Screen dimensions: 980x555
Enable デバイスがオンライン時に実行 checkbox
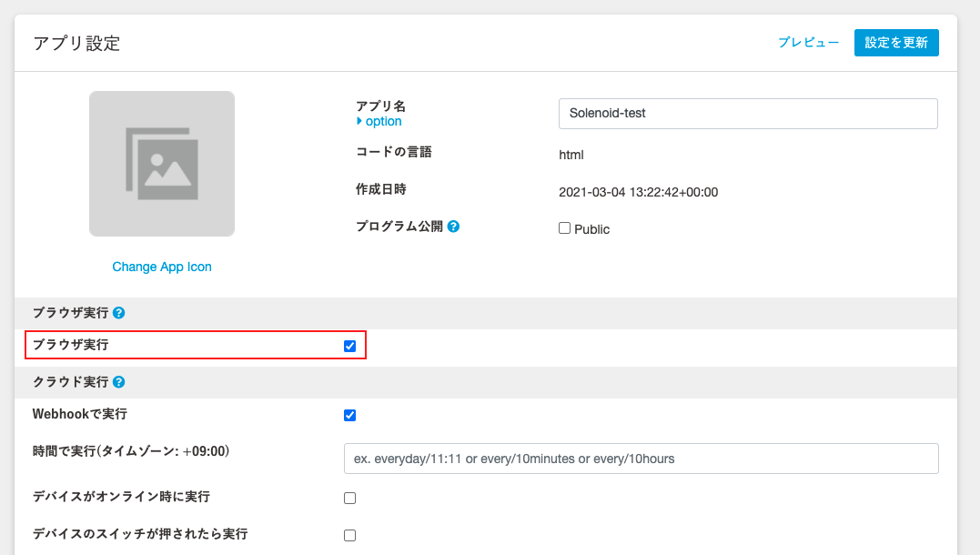(x=350, y=498)
